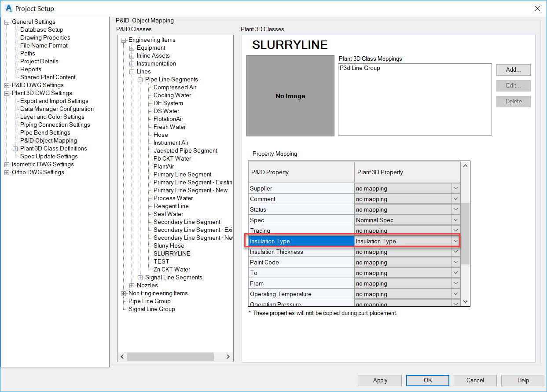Click scroll-down arrow of Property Mapping table

(466, 302)
